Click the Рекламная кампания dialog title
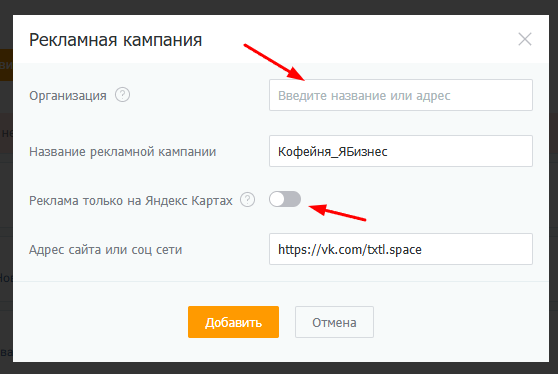 115,40
